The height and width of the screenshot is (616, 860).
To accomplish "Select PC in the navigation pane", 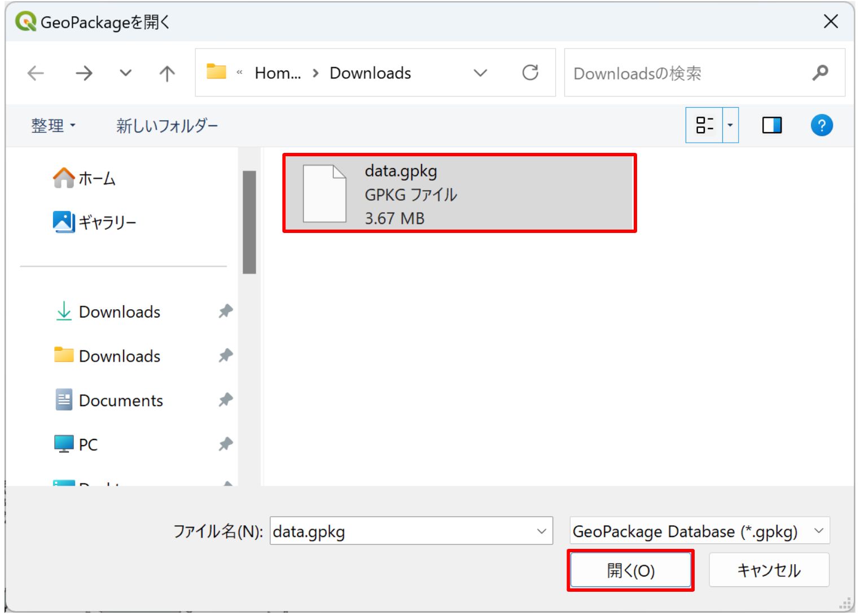I will pyautogui.click(x=76, y=445).
